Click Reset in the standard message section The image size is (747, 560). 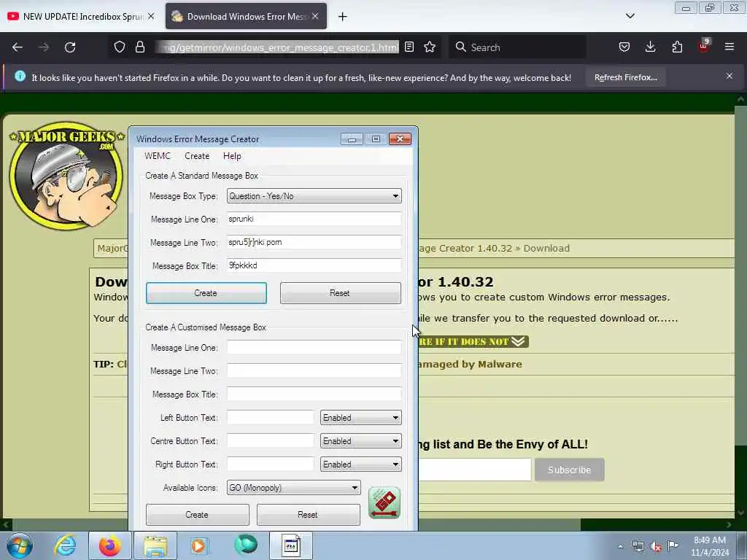pos(340,293)
